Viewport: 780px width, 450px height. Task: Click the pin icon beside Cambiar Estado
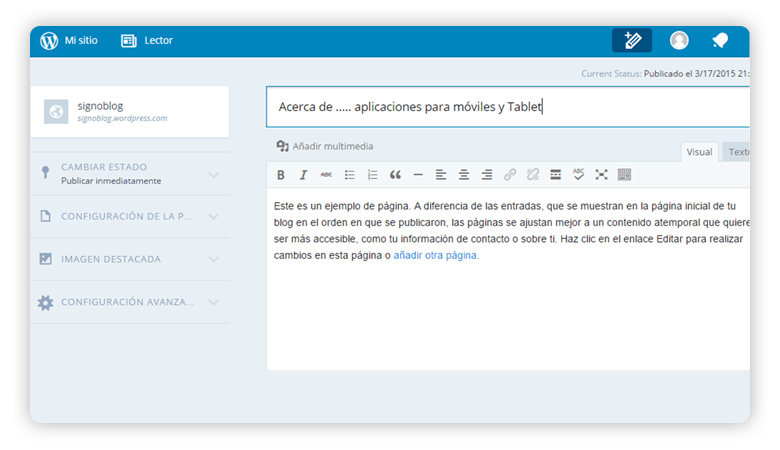(x=45, y=173)
